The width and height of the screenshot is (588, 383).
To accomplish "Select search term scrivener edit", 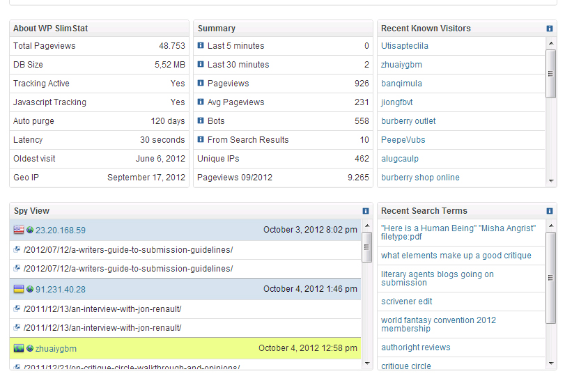I will tap(406, 302).
